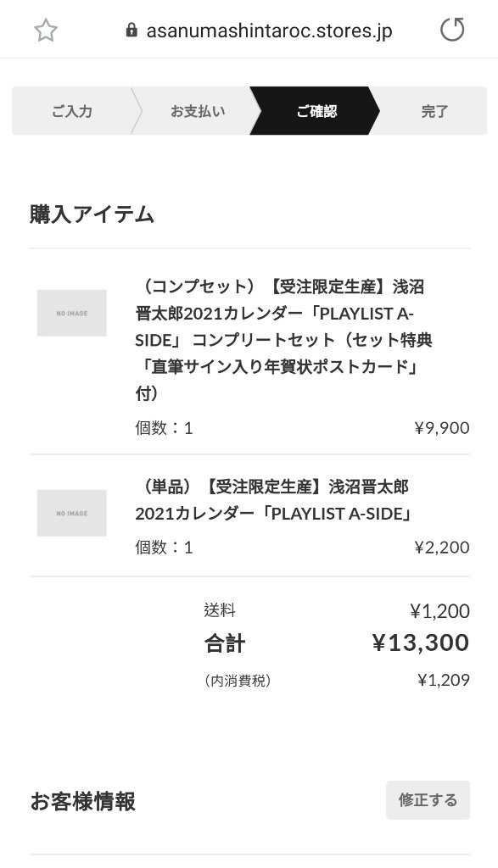Click the 合計 ¥13,300 total amount

coord(337,643)
